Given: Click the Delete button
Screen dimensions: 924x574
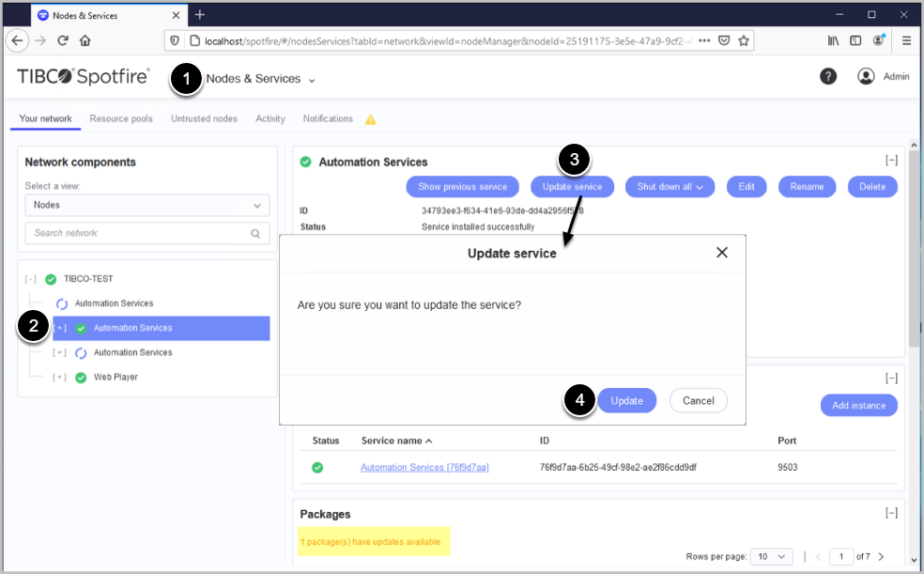Looking at the screenshot, I should click(872, 187).
